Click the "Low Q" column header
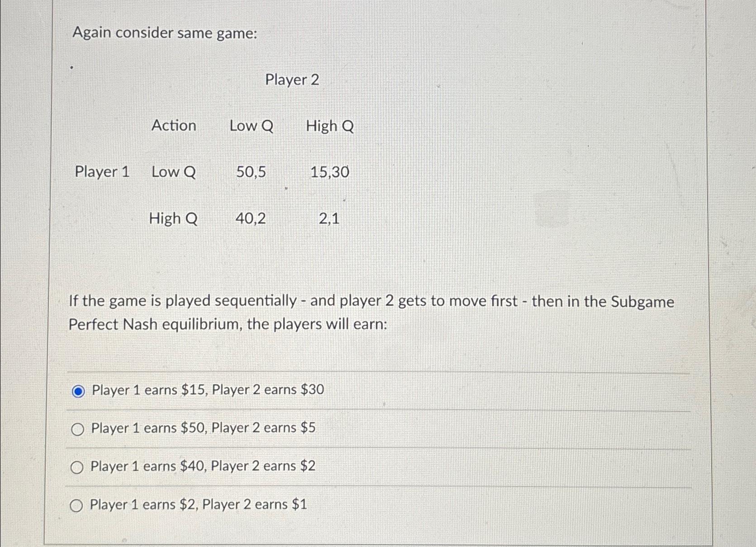756x547 pixels. coord(251,126)
